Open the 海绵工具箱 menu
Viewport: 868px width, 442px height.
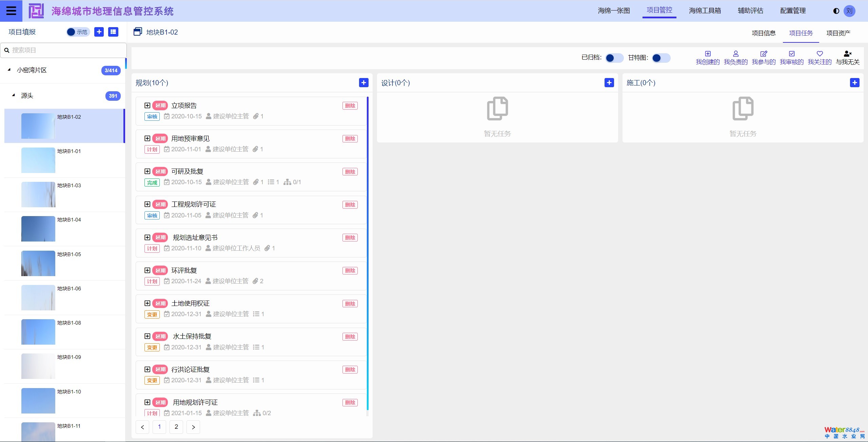point(705,11)
